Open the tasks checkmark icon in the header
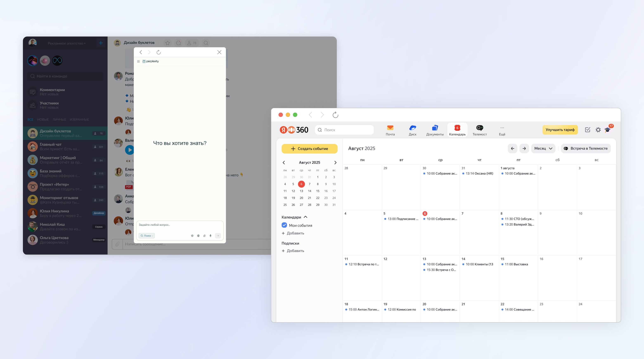The image size is (644, 359). coord(587,130)
